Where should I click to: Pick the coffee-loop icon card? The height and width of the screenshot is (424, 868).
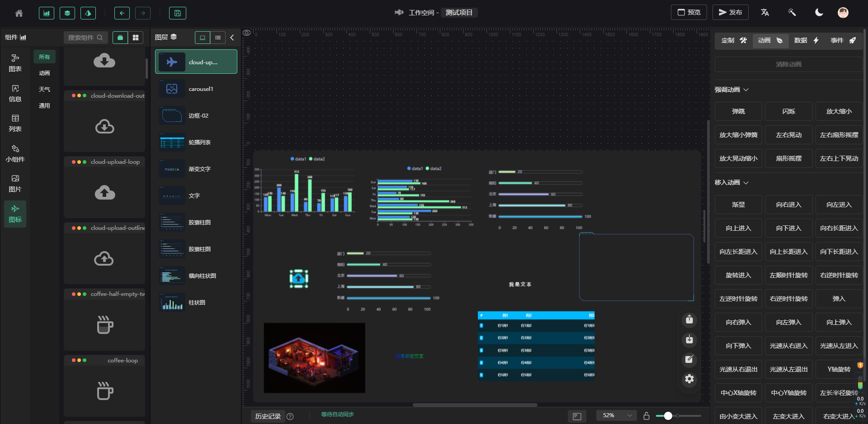pyautogui.click(x=104, y=386)
